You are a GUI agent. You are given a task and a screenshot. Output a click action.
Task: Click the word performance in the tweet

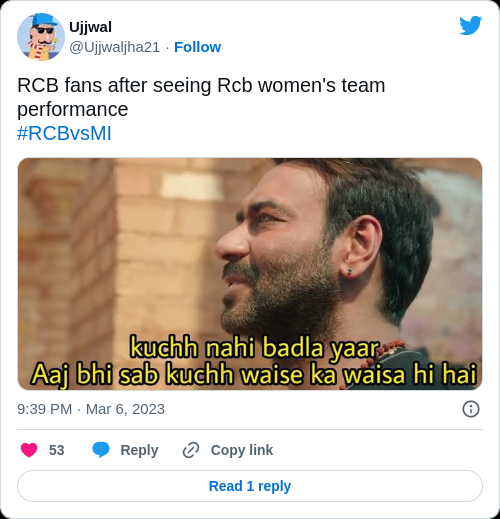point(73,109)
